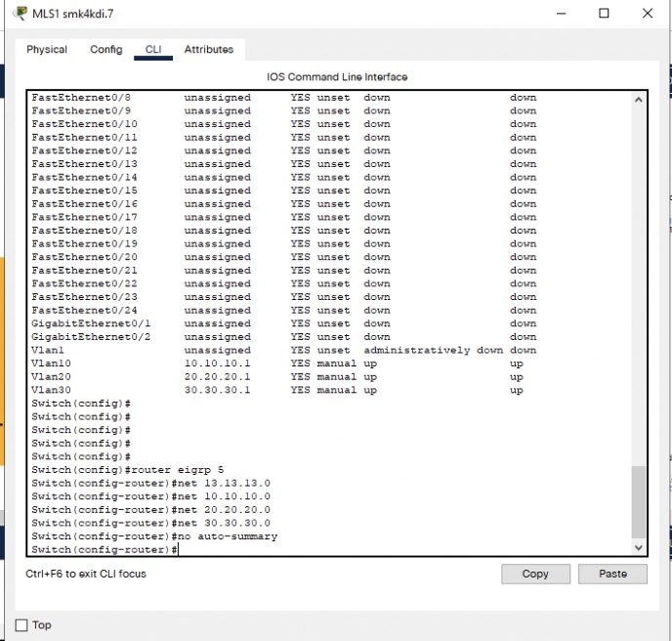
Task: Click the CLI scrollbar up arrow
Action: pos(638,100)
